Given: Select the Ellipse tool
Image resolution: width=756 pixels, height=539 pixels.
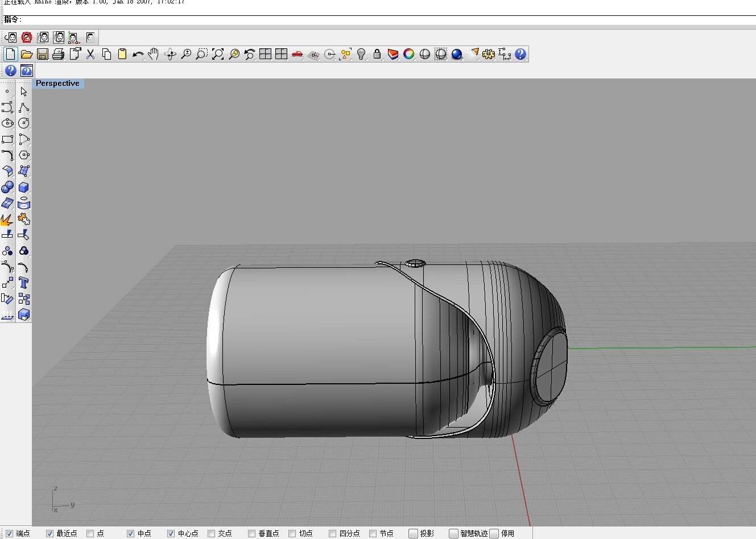Looking at the screenshot, I should [7, 123].
